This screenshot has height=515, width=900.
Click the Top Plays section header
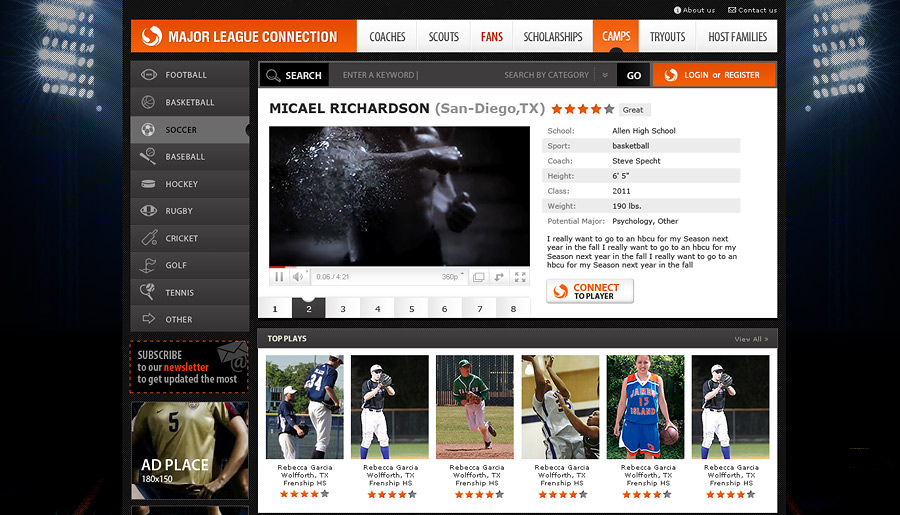click(517, 339)
